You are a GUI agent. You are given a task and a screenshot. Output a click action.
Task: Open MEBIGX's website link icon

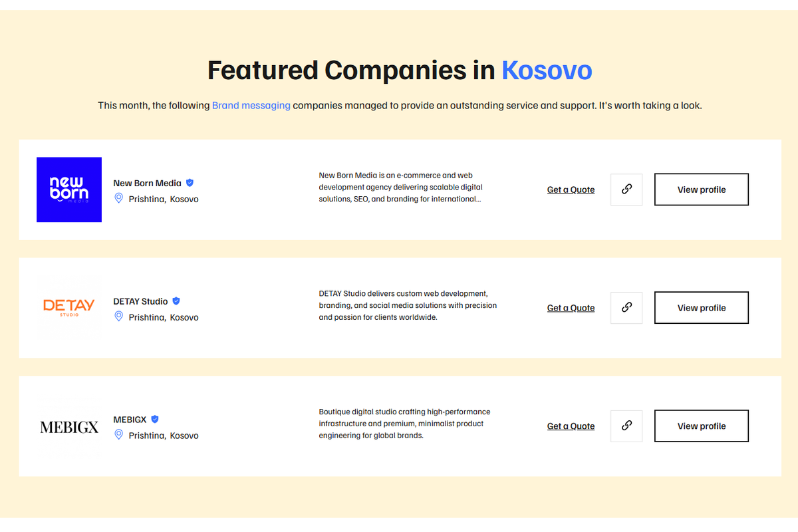[x=626, y=426]
